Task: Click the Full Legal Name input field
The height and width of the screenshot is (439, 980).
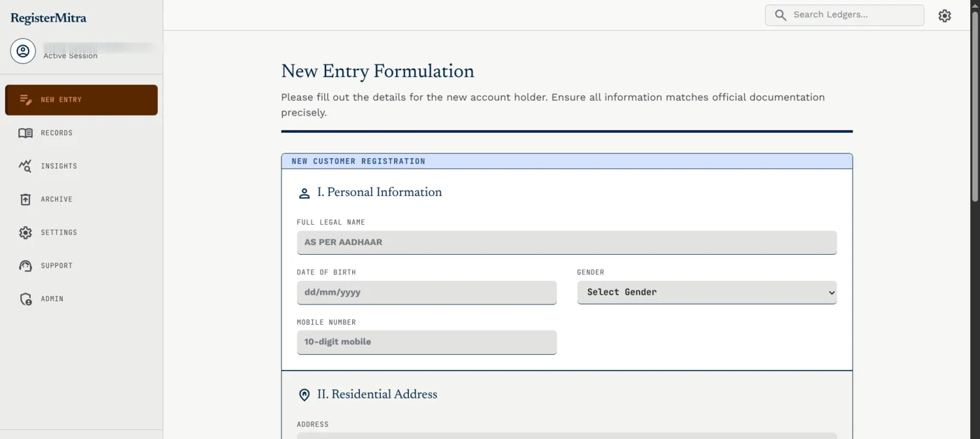Action: (566, 242)
